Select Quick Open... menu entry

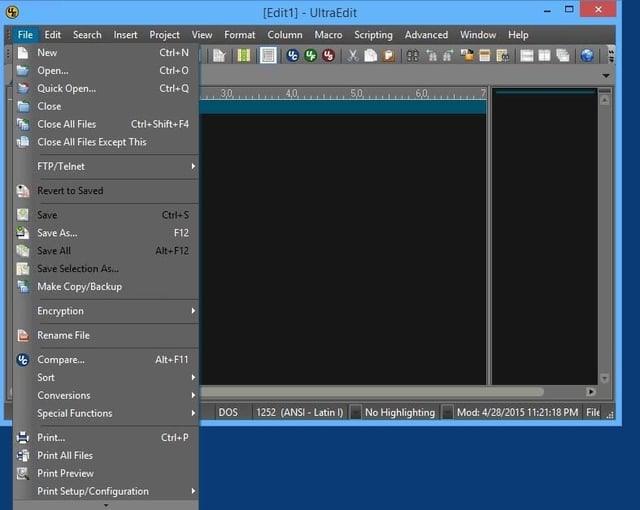coord(106,89)
